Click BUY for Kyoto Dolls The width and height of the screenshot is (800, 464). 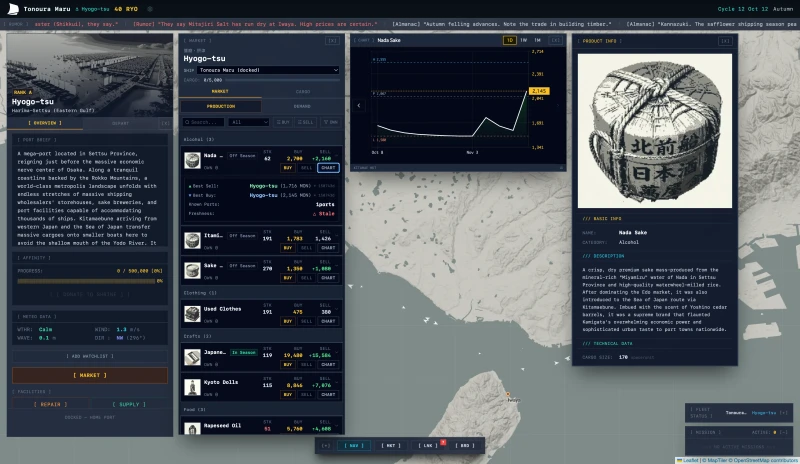coord(288,395)
